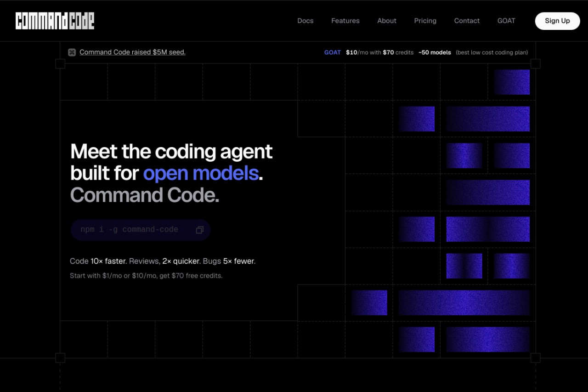Open the Docs page

pos(305,21)
